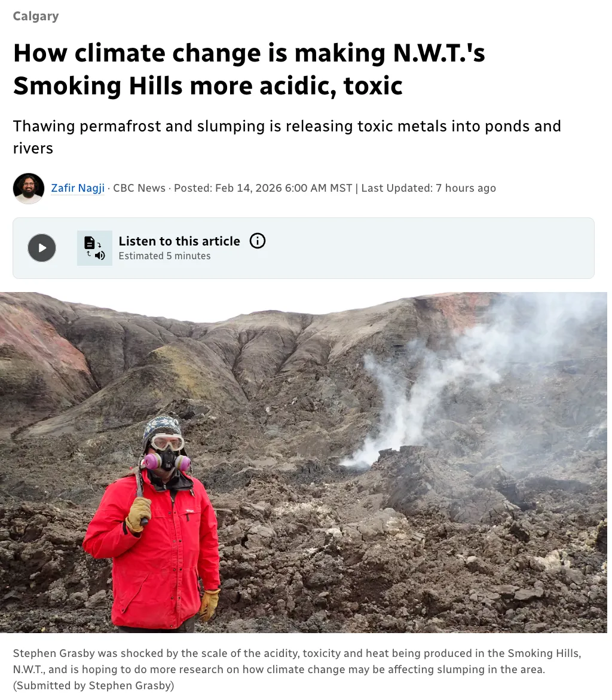Click the thawing permafrost subheadline
The width and height of the screenshot is (612, 700).
(287, 137)
